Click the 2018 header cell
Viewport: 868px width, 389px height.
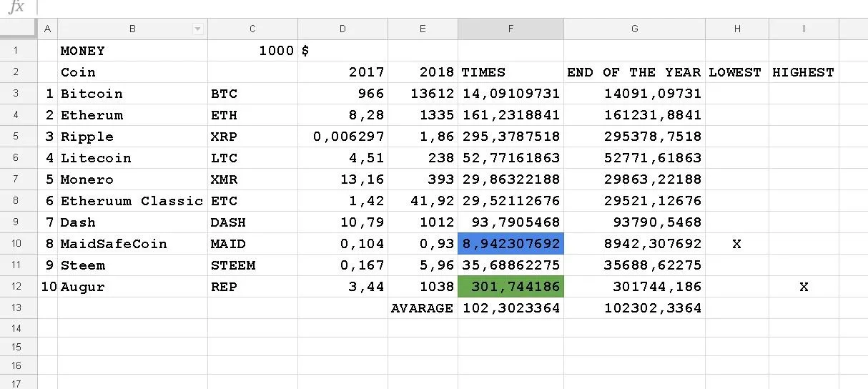(x=423, y=72)
